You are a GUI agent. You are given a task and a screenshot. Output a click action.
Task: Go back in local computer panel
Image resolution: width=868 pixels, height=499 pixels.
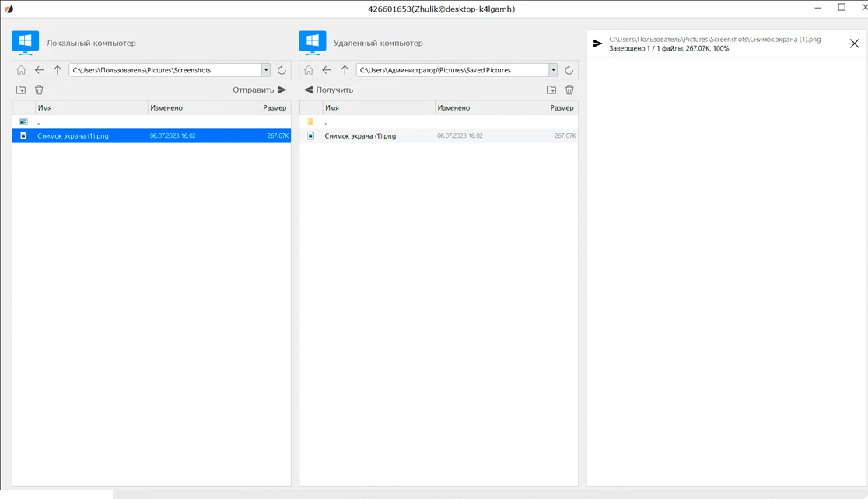(x=39, y=70)
